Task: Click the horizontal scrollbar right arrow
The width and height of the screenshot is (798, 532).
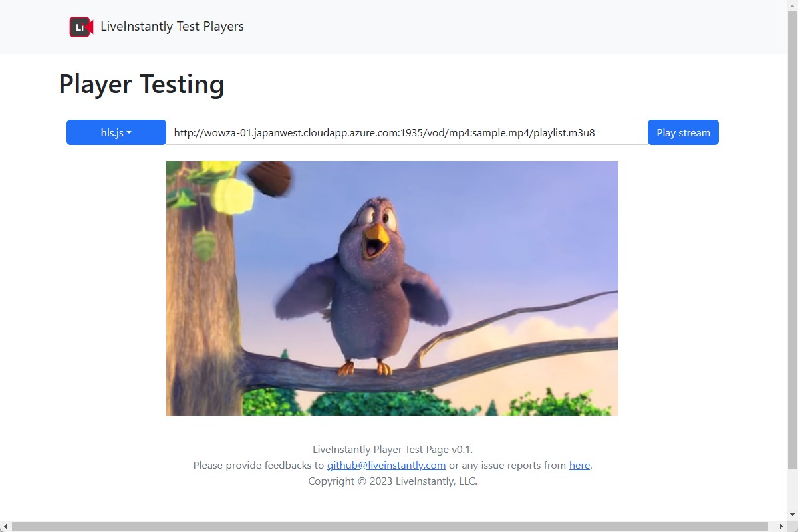Action: coord(781,526)
